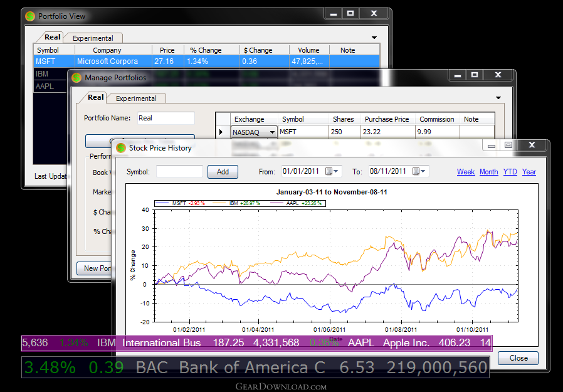Image resolution: width=563 pixels, height=392 pixels.
Task: Click the Commission column header
Action: [438, 119]
